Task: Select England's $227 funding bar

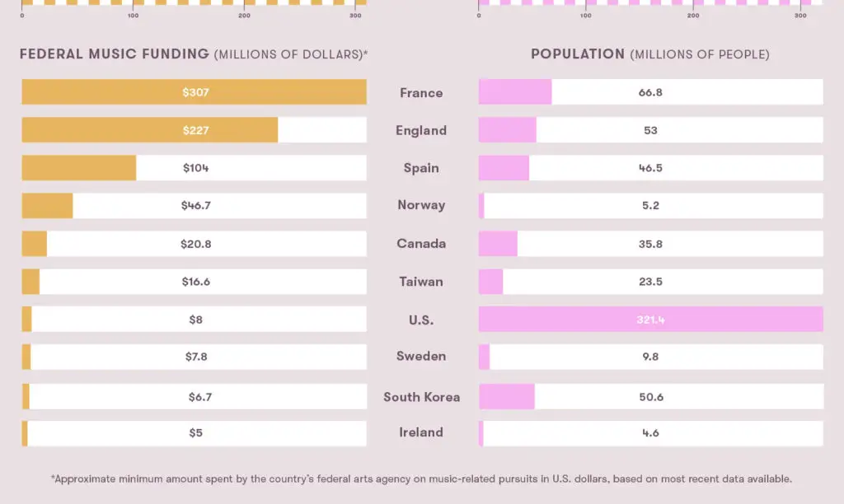Action: click(150, 130)
